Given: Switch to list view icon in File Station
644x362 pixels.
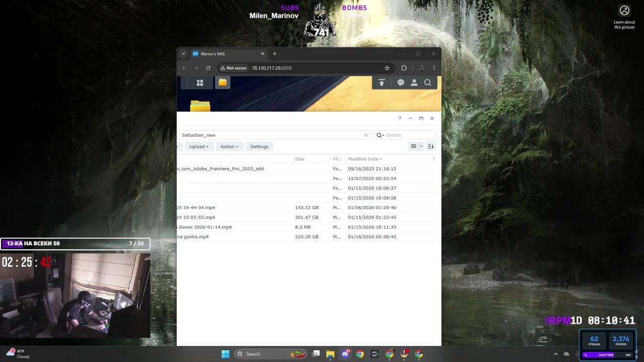Looking at the screenshot, I should click(x=414, y=146).
